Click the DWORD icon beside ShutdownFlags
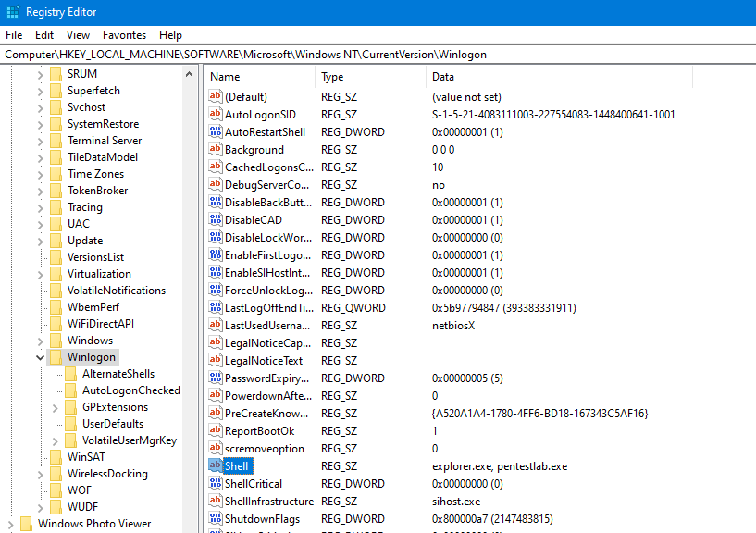The width and height of the screenshot is (756, 533). (215, 518)
